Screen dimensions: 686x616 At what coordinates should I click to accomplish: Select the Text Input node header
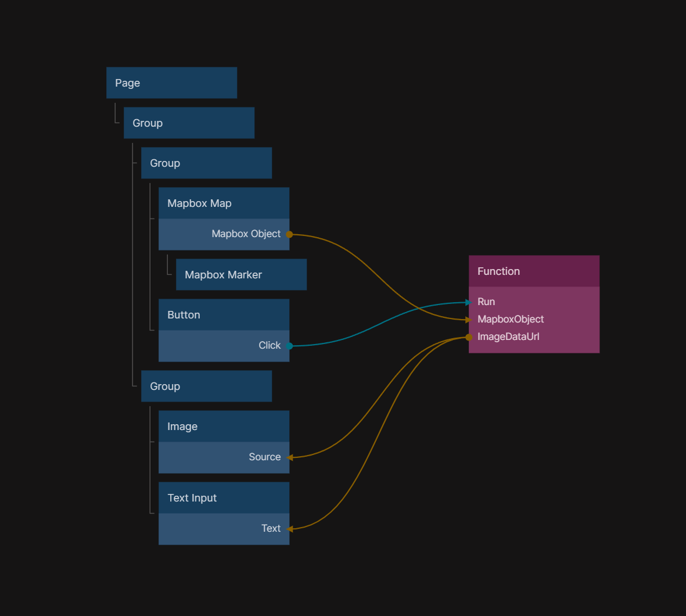tap(224, 498)
